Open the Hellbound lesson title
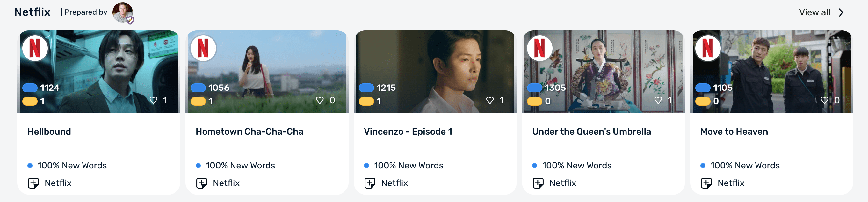868x202 pixels. (x=49, y=131)
